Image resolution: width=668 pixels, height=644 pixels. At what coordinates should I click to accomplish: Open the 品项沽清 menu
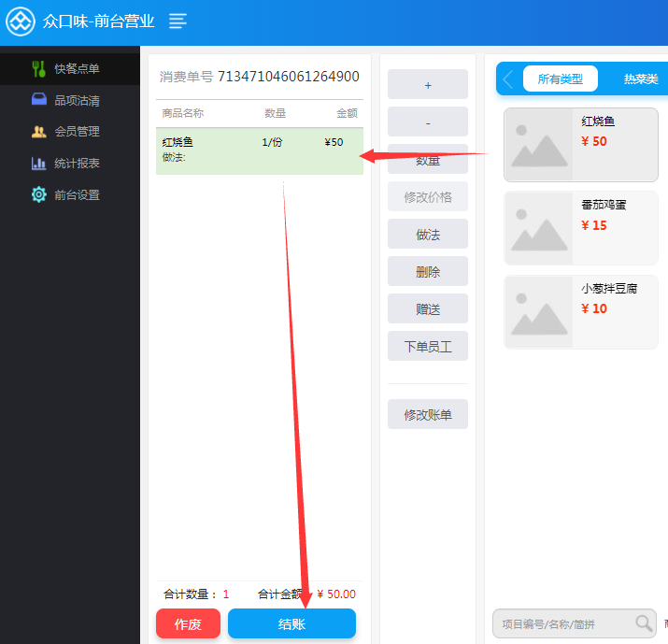click(x=70, y=100)
